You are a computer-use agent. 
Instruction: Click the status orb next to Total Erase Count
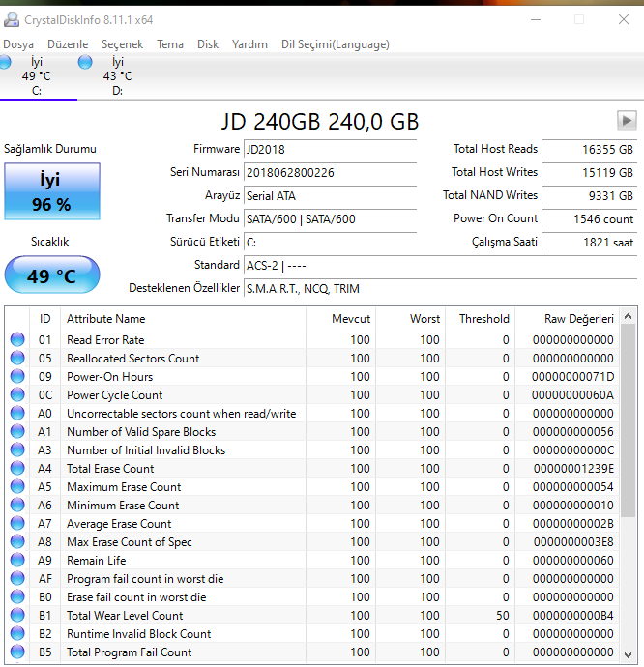click(17, 469)
